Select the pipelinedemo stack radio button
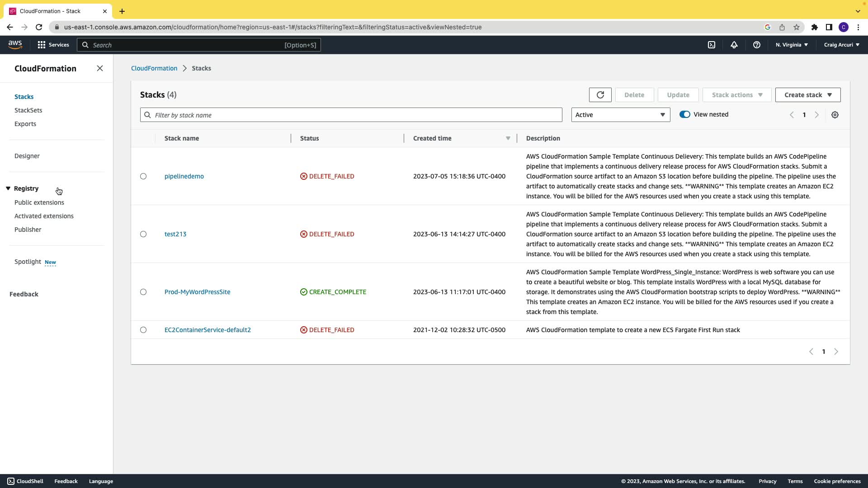The height and width of the screenshot is (488, 868). [143, 176]
